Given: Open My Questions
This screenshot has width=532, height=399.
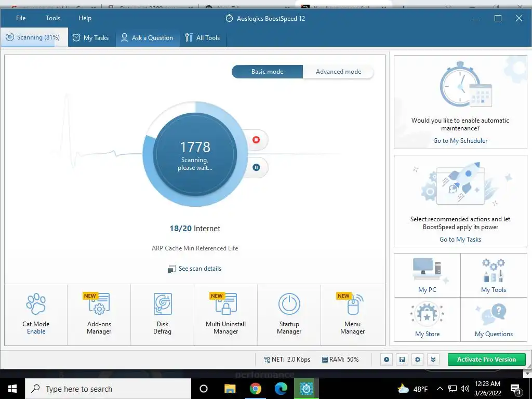Looking at the screenshot, I should (x=494, y=320).
